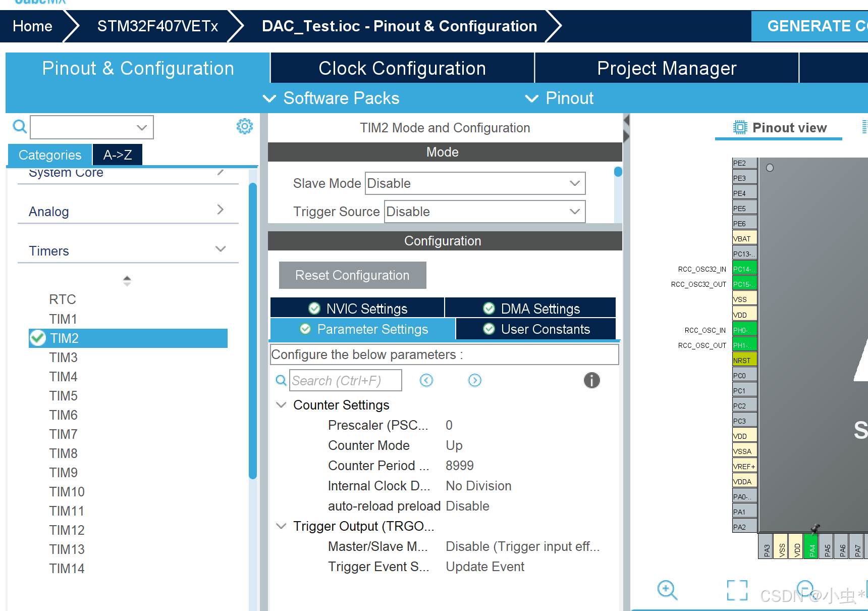868x611 pixels.
Task: Show parameter information icon
Action: (592, 380)
